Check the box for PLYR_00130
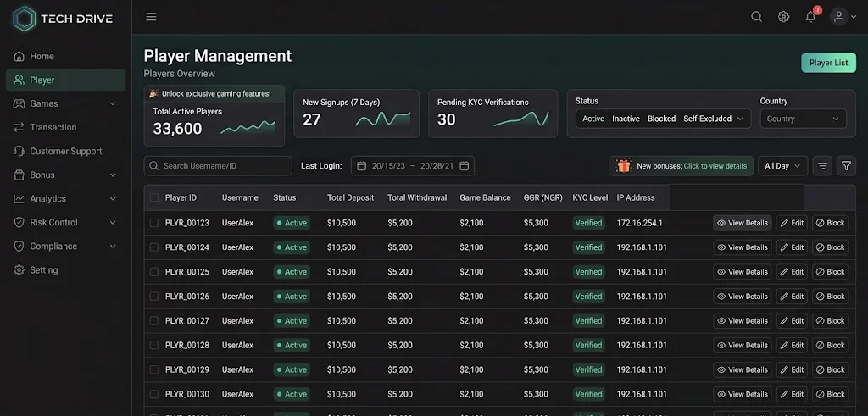The image size is (868, 416). coord(154,394)
